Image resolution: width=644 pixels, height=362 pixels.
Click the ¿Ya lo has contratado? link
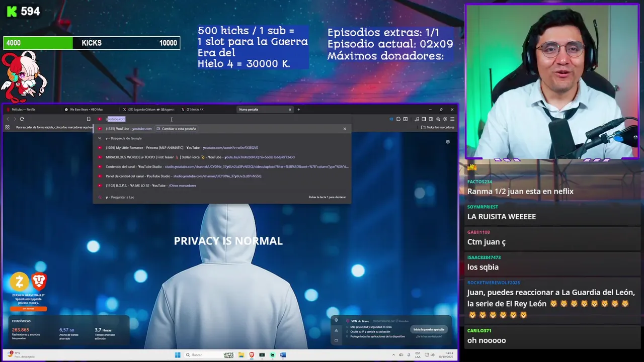[429, 336]
